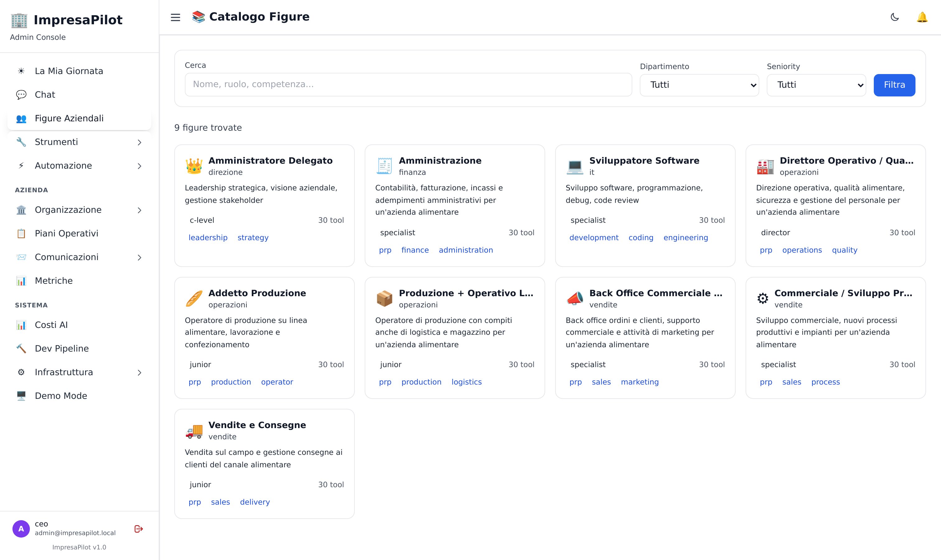This screenshot has width=941, height=560.
Task: Click the Sviluppatore Software card title
Action: 644,160
